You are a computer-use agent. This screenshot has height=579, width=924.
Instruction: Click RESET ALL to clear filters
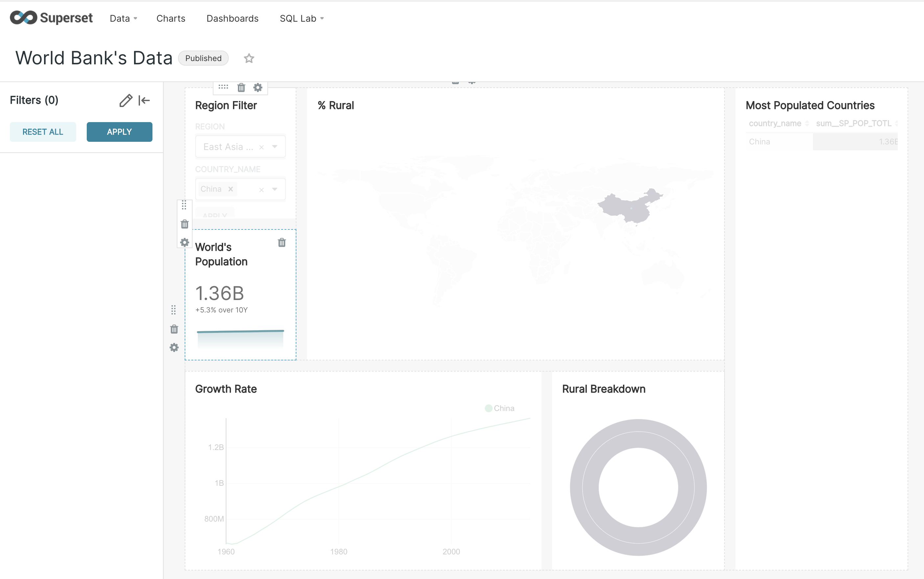[x=42, y=132]
